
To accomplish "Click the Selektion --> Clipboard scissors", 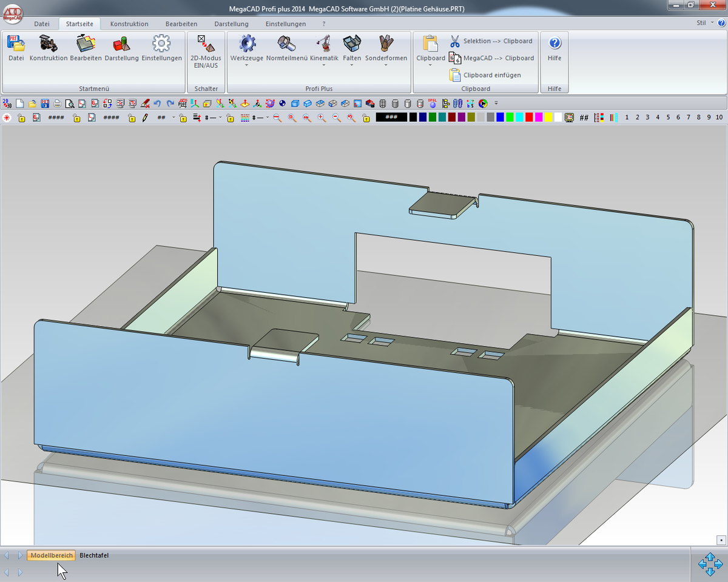I will point(455,41).
